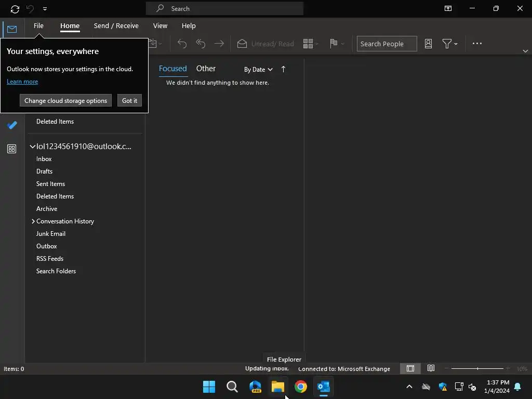The width and height of the screenshot is (532, 399).
Task: Open File Explorer from taskbar
Action: 278,387
